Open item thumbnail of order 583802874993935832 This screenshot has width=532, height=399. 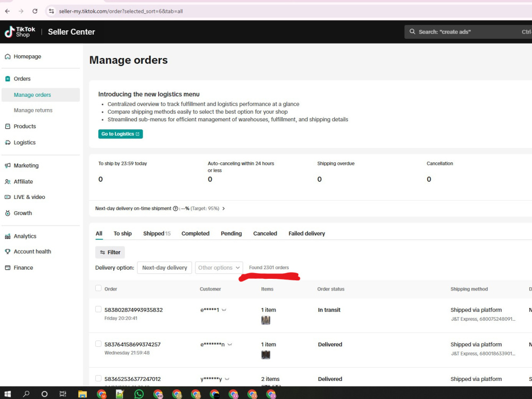[265, 320]
